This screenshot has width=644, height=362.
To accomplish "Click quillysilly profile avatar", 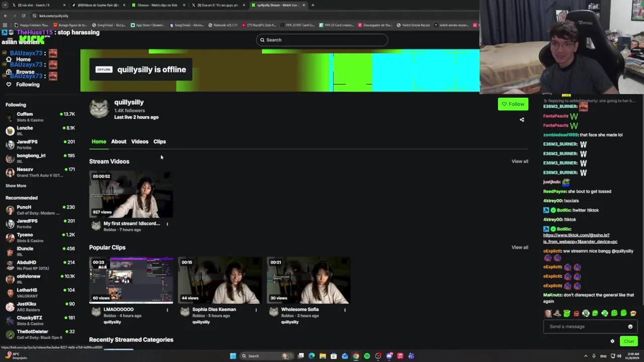I will click(99, 109).
